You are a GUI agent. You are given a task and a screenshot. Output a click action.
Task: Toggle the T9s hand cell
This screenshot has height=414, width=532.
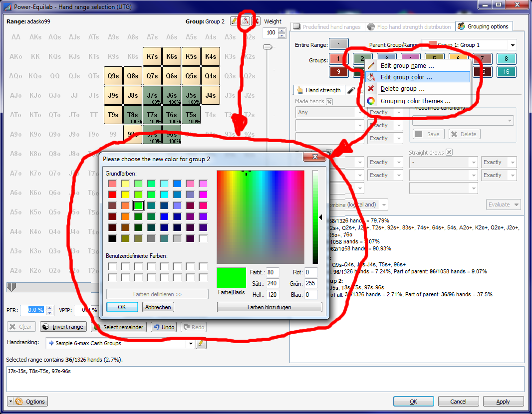point(113,115)
